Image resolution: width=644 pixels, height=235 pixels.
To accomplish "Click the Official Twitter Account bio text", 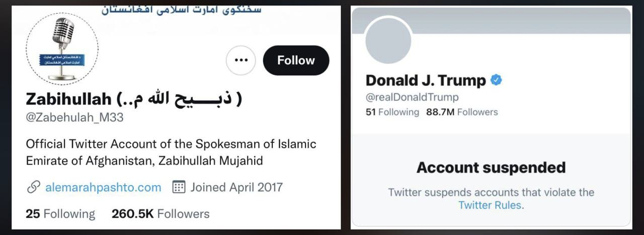I will 171,152.
